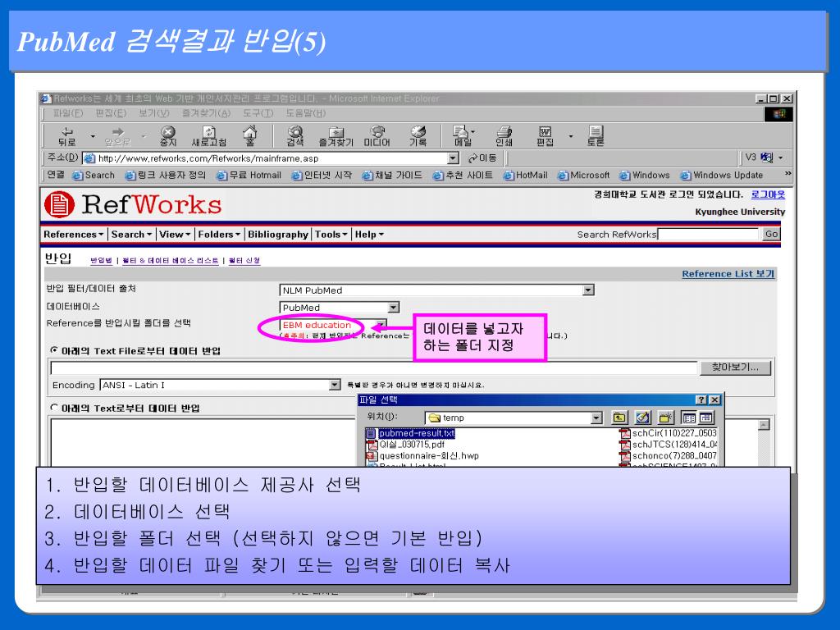The image size is (840, 630).
Task: Open the Tools menu in RefWorks
Action: tap(331, 234)
